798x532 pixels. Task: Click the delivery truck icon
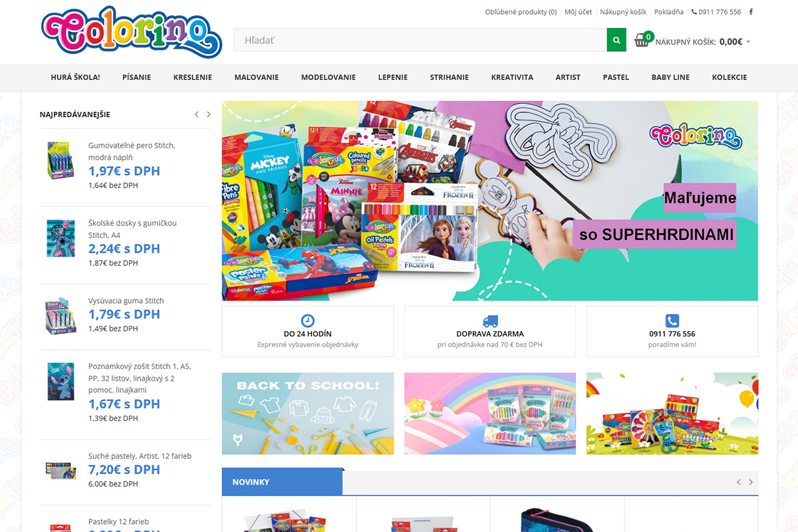[490, 321]
